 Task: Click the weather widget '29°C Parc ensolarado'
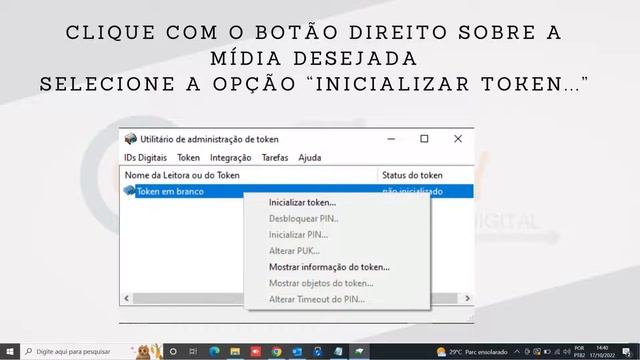coord(472,351)
